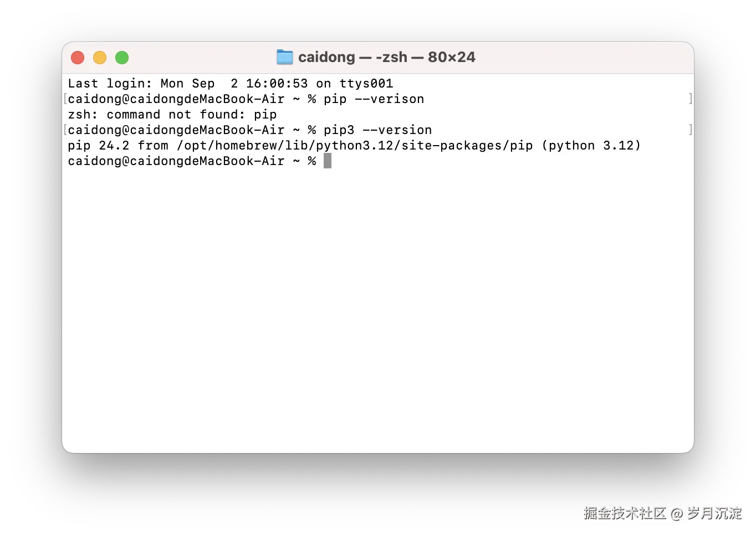The image size is (756, 535).
Task: Click the right bracket mark on 'pip --verison' line
Action: [x=690, y=99]
